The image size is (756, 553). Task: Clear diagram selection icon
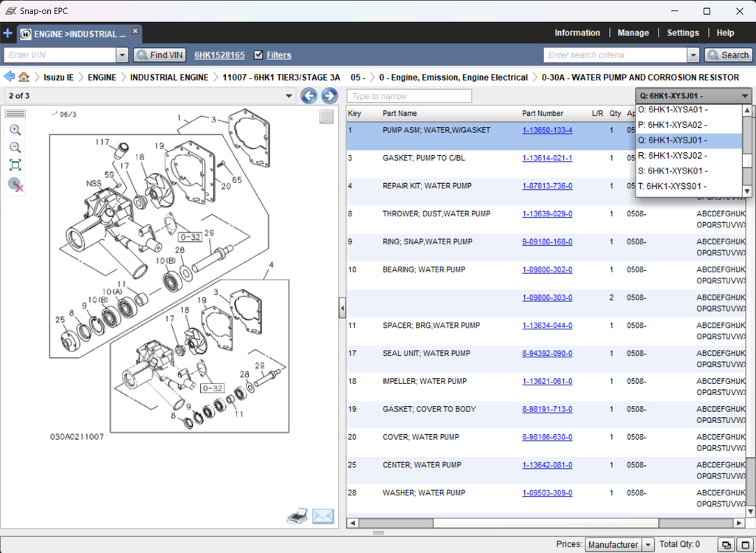pyautogui.click(x=16, y=184)
